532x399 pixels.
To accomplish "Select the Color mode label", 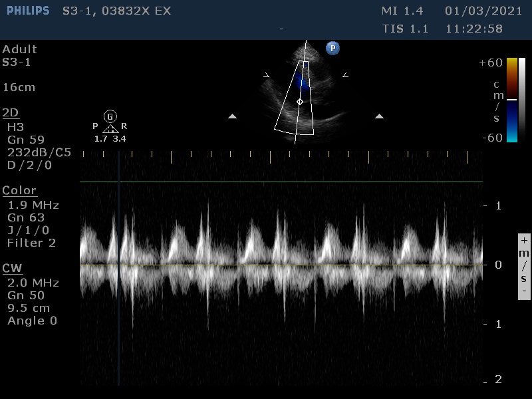I will pos(19,191).
